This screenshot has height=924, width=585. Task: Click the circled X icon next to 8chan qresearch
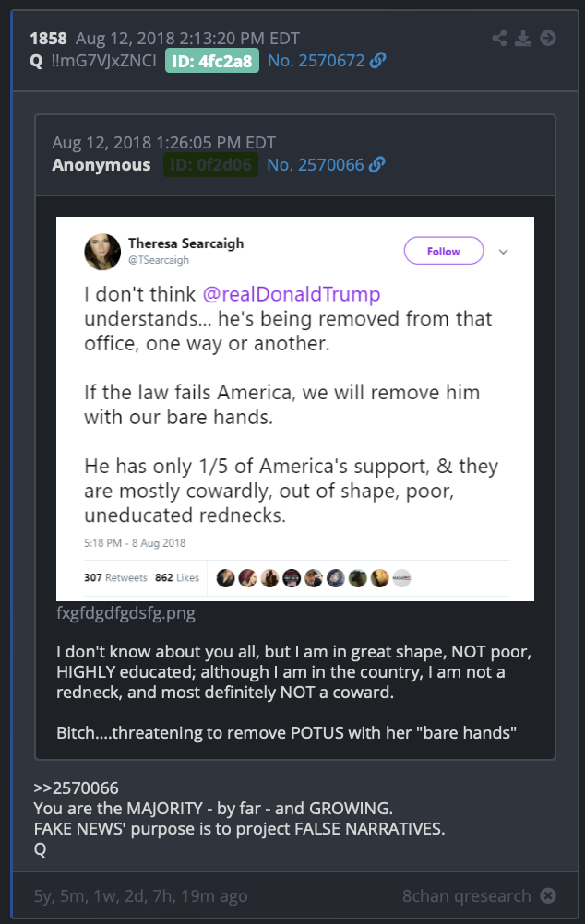(x=548, y=895)
